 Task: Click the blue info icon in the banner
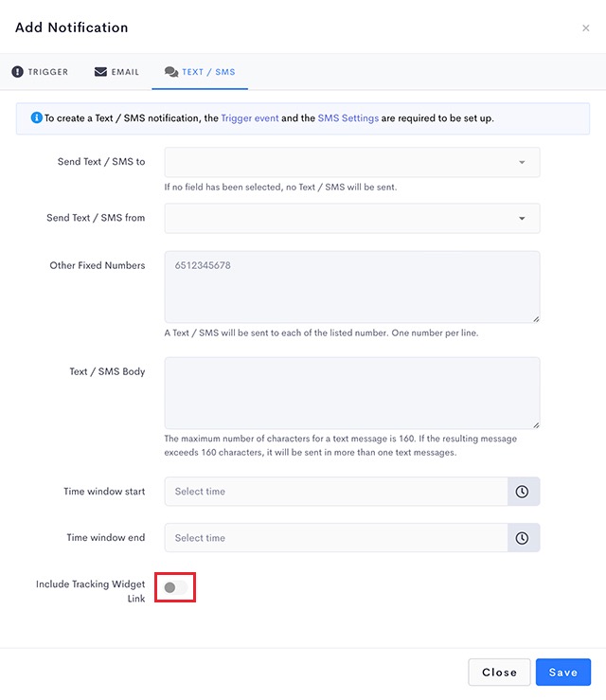click(37, 117)
